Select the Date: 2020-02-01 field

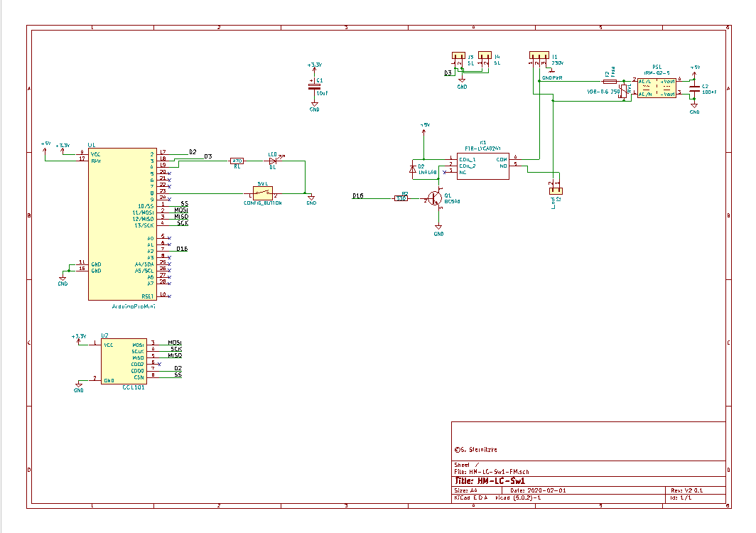(x=538, y=490)
